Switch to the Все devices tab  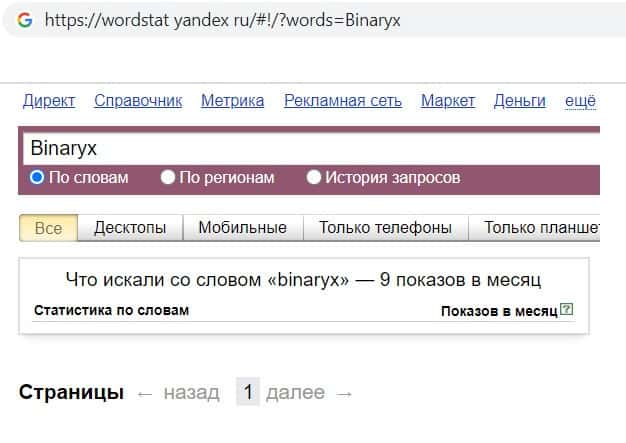pyautogui.click(x=48, y=228)
